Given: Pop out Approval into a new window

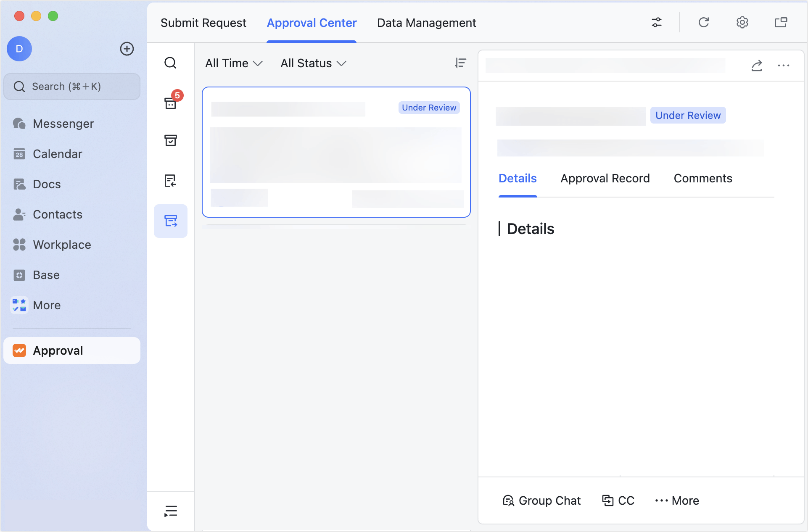Looking at the screenshot, I should (x=781, y=22).
